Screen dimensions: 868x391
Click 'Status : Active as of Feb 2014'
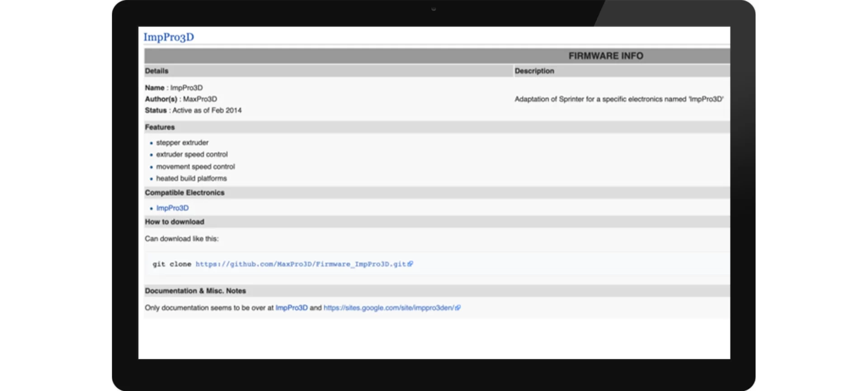click(193, 110)
